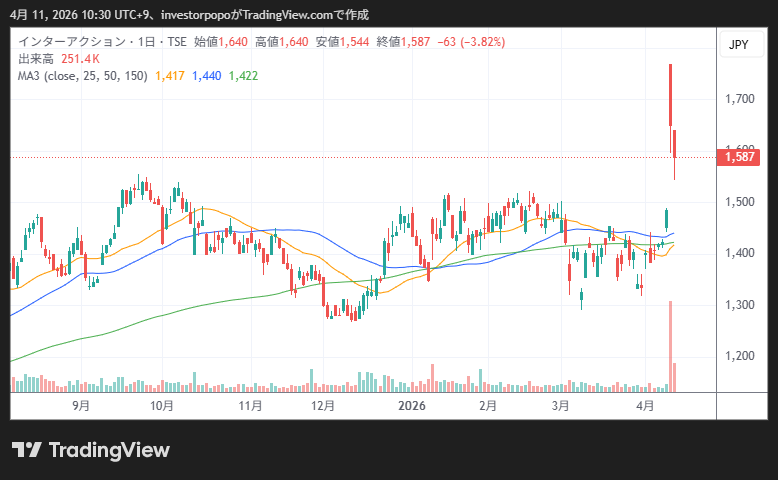Viewport: 778px width, 480px height.
Task: Select the 2026 marker on time axis
Action: (412, 406)
